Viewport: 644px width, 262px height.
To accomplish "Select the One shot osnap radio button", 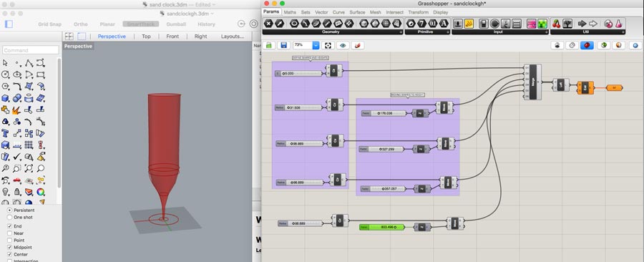I will 10,217.
